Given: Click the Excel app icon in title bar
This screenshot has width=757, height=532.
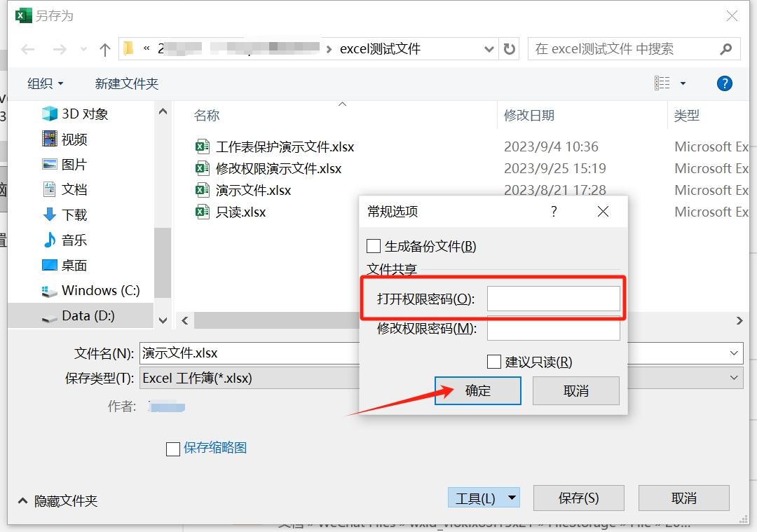Looking at the screenshot, I should pyautogui.click(x=23, y=16).
